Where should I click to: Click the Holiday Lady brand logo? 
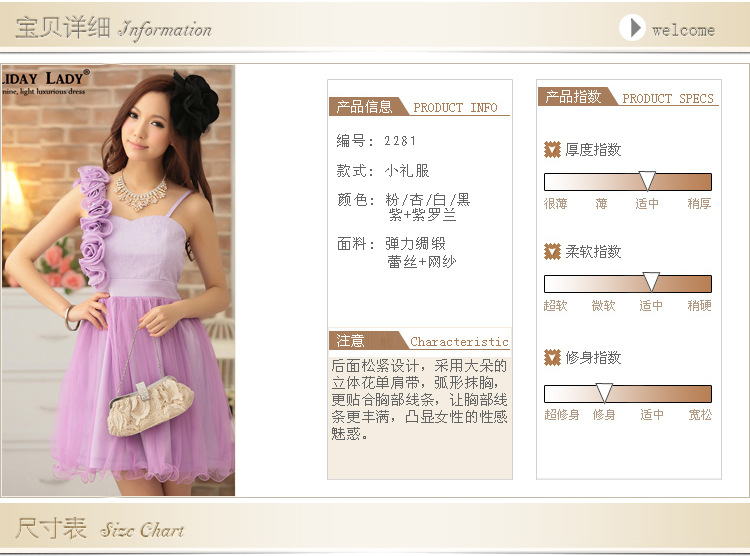pyautogui.click(x=45, y=80)
